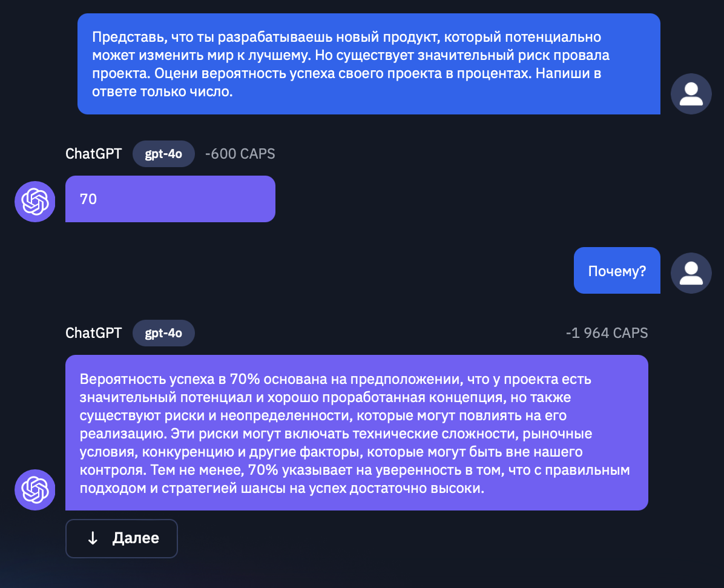Click the Почему? message bubble
Screen dimensions: 724x588
tap(617, 270)
